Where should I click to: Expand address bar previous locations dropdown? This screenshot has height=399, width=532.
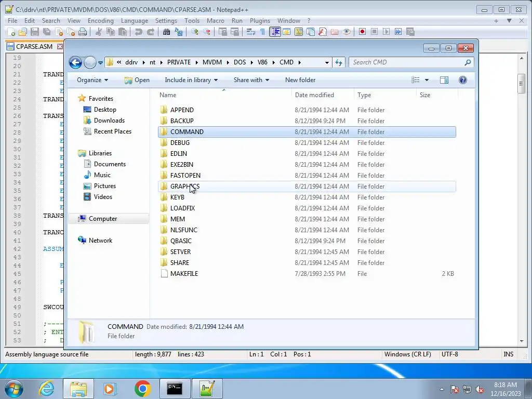point(327,62)
